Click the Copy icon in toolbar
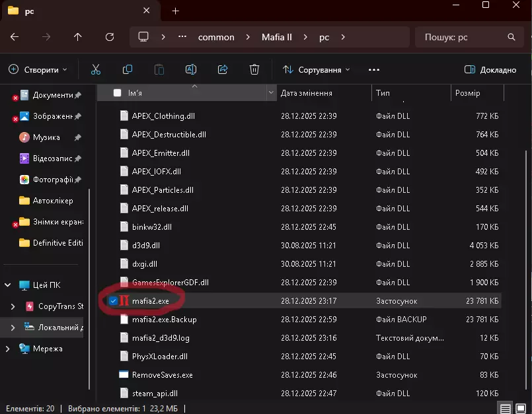Image resolution: width=532 pixels, height=414 pixels. 128,69
